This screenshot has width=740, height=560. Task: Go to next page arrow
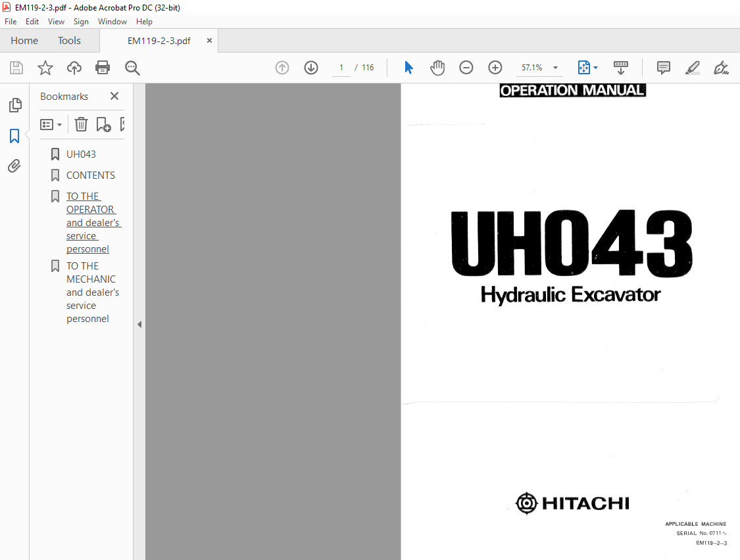coord(311,68)
